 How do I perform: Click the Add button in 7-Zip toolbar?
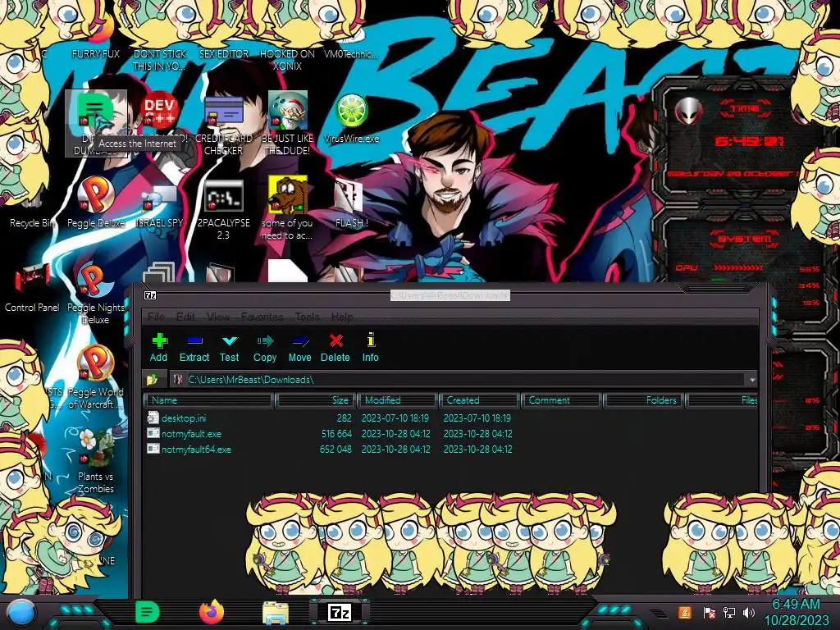click(x=158, y=347)
